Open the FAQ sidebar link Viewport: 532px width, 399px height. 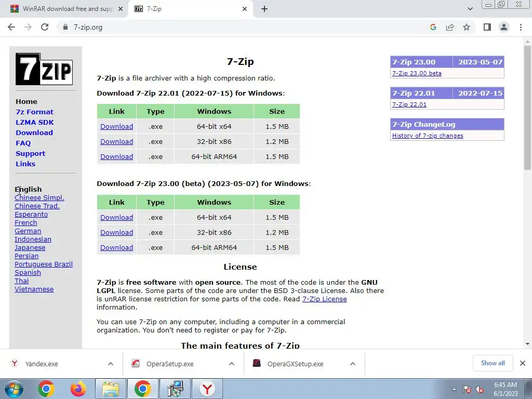click(23, 143)
